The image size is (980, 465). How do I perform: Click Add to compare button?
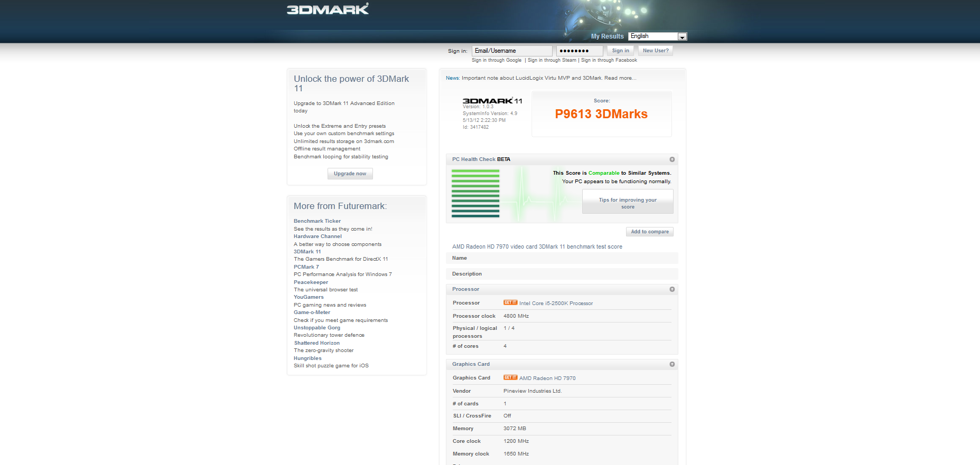click(650, 232)
